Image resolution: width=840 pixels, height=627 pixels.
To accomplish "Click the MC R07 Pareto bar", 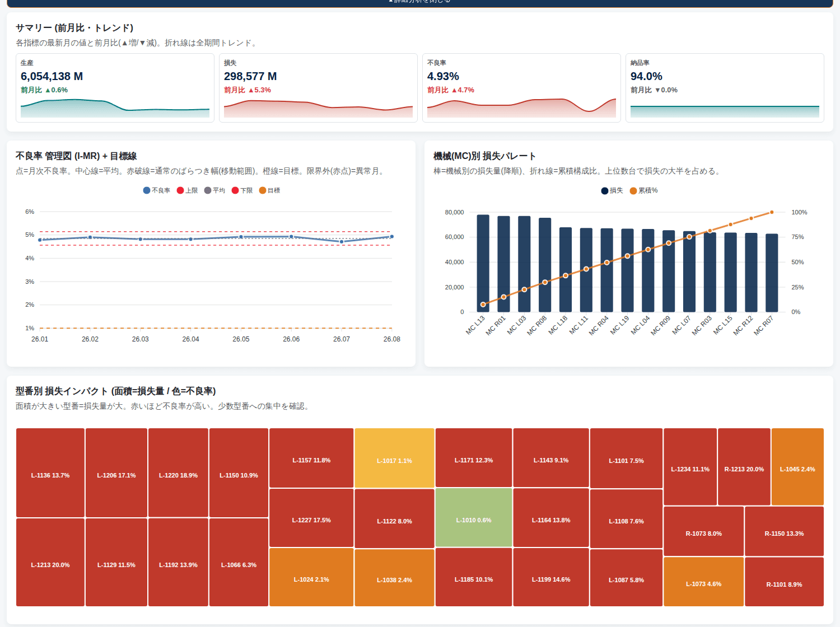I will tap(772, 273).
